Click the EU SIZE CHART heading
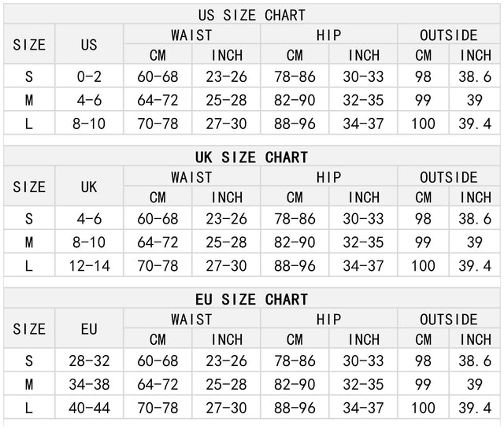Screen dimensions: 504x429 [252, 299]
